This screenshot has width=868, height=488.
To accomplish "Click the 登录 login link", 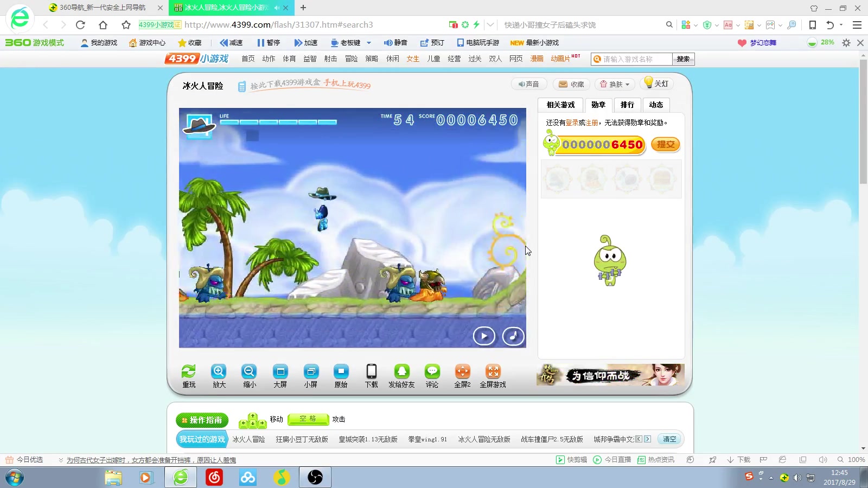I will [572, 123].
